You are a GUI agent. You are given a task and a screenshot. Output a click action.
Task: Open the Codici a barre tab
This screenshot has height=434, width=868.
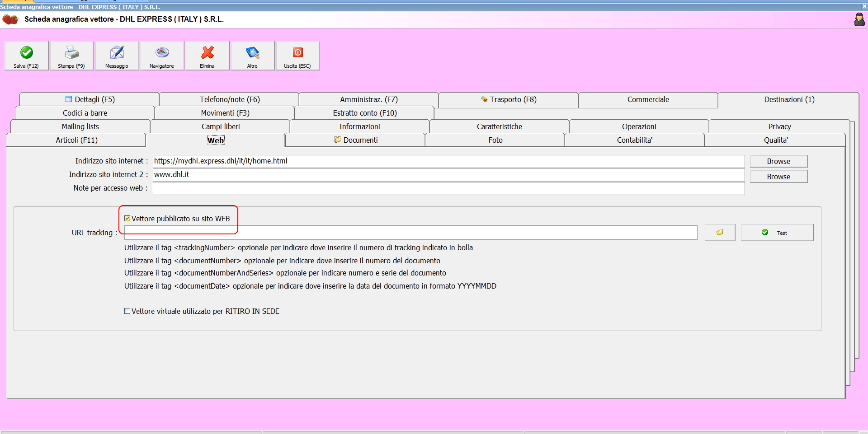[x=85, y=113]
